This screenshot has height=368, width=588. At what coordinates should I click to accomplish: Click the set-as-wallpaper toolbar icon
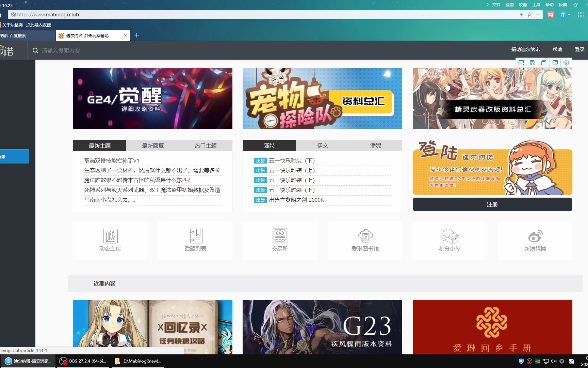click(555, 63)
